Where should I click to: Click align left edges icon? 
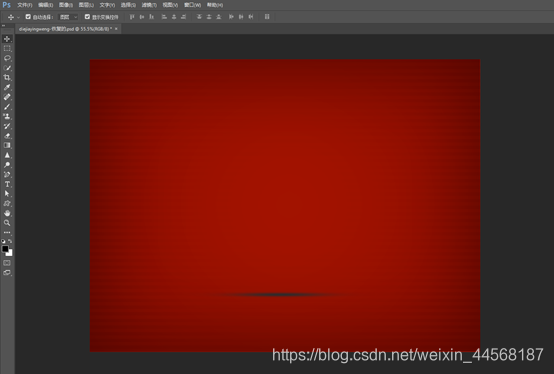pos(164,17)
